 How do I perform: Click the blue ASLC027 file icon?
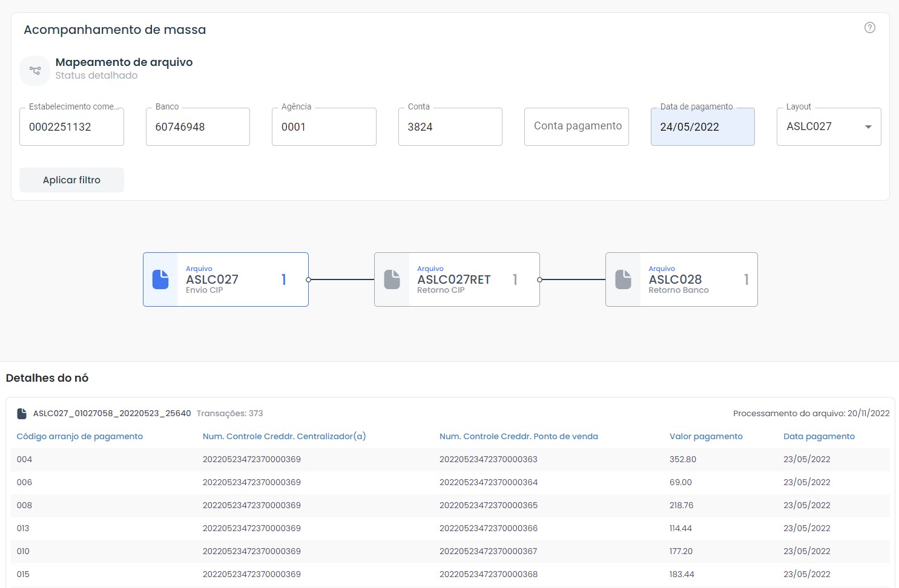click(160, 279)
